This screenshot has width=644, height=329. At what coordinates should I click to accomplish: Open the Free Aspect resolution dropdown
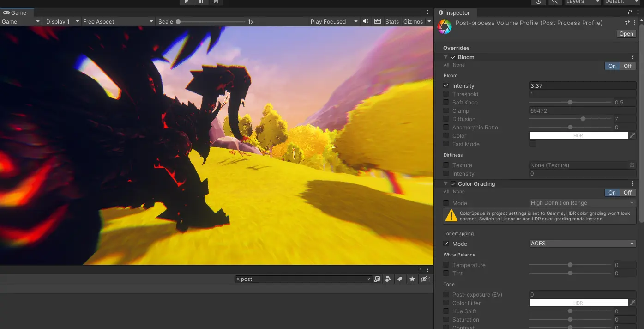[118, 21]
